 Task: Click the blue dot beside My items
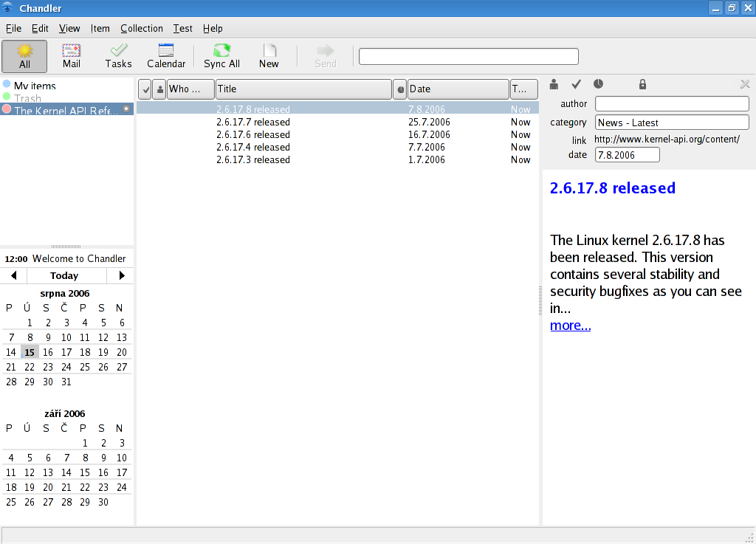[7, 84]
